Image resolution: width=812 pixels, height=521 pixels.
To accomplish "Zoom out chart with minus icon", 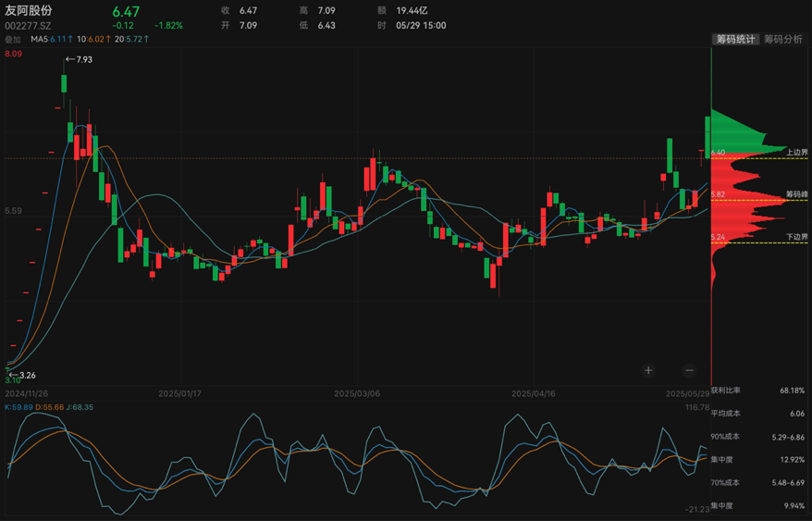I will 689,370.
